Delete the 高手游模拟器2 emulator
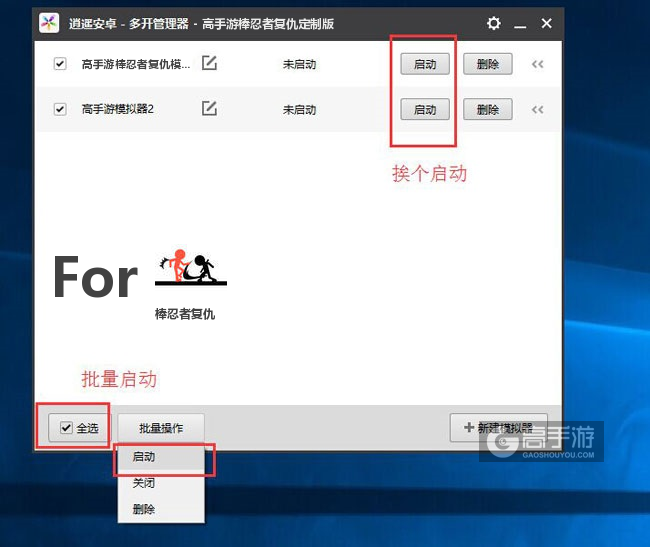Viewport: 650px width, 547px height. tap(488, 109)
